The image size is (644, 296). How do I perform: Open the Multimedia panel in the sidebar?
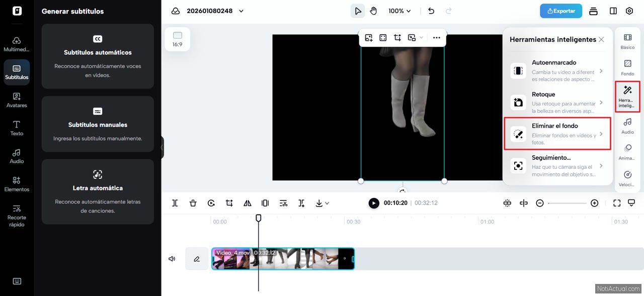(17, 44)
